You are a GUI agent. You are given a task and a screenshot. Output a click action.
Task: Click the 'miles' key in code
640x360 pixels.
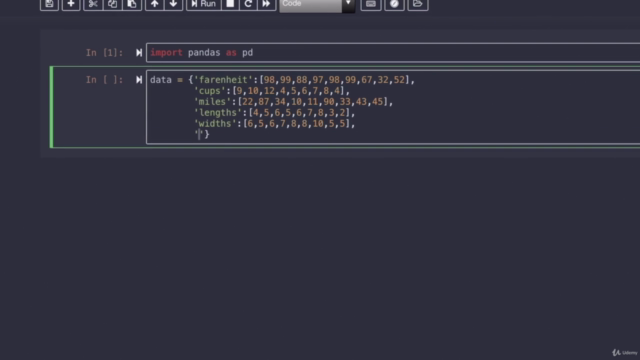coord(212,102)
